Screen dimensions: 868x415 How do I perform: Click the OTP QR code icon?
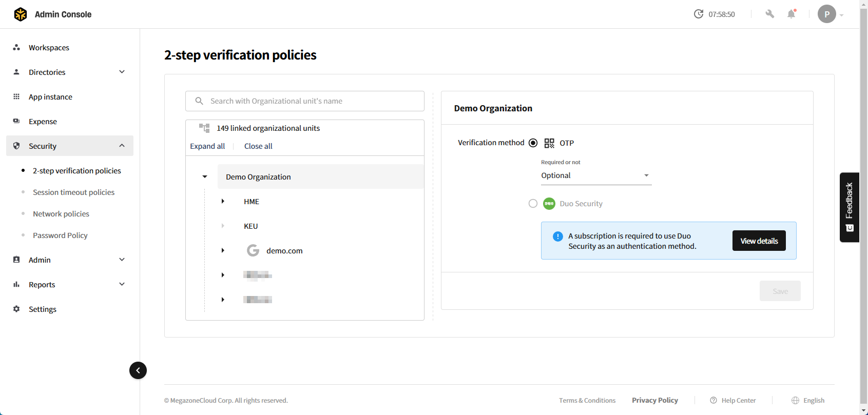(549, 143)
